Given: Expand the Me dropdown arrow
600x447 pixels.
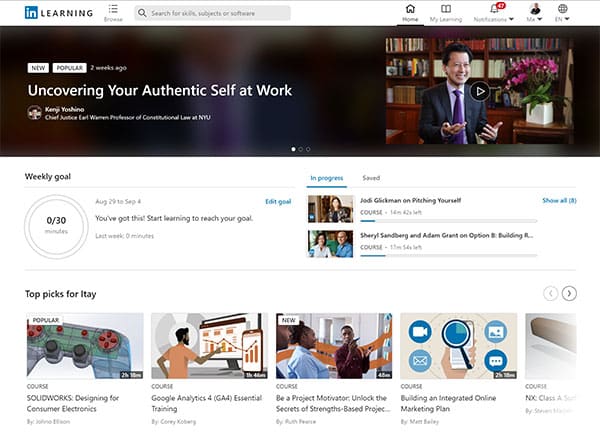Looking at the screenshot, I should coord(540,19).
